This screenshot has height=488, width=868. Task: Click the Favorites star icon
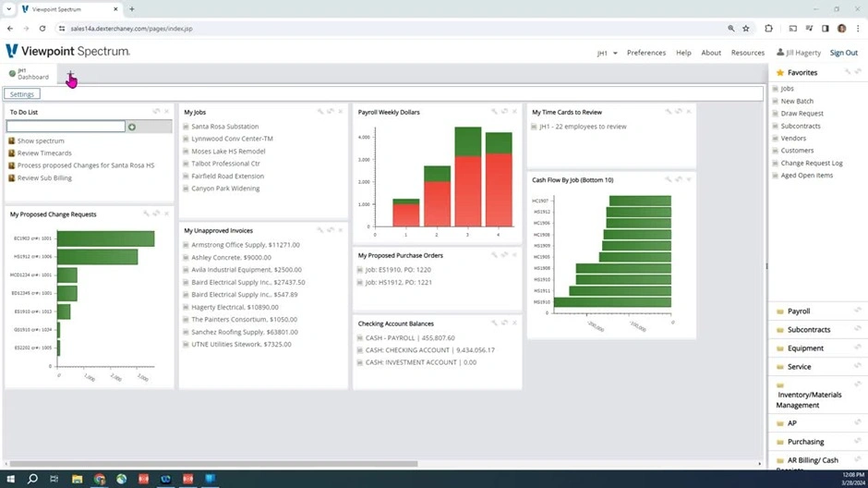point(780,72)
